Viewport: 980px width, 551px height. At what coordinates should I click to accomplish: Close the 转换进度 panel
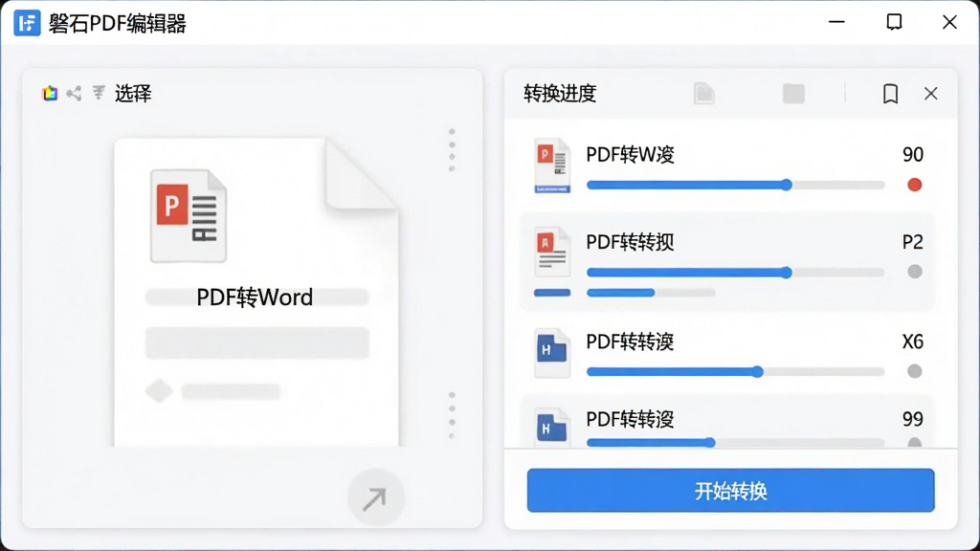[930, 94]
